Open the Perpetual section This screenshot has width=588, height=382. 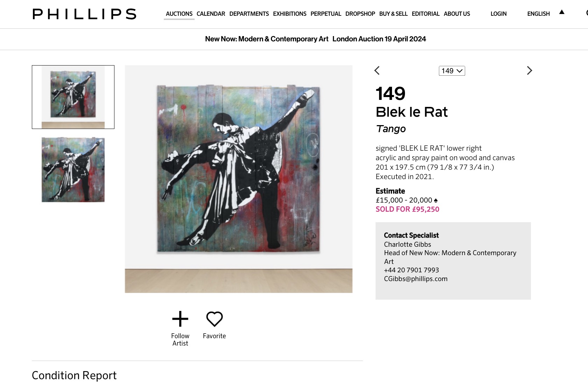coord(325,14)
